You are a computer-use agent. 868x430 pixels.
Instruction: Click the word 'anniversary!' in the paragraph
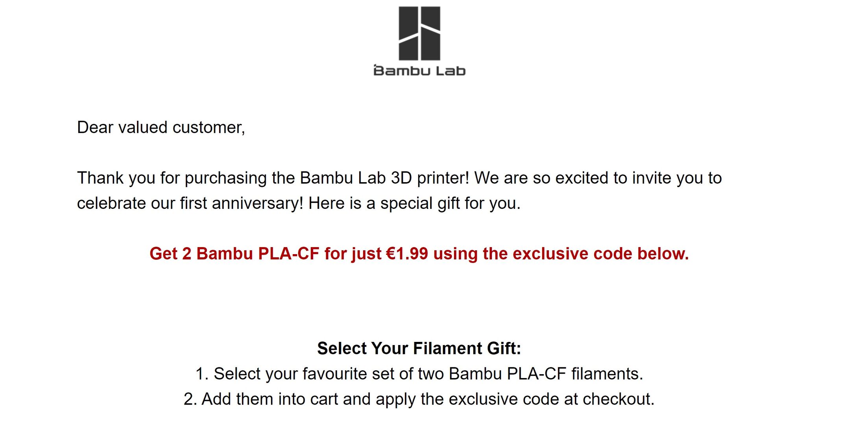point(258,203)
